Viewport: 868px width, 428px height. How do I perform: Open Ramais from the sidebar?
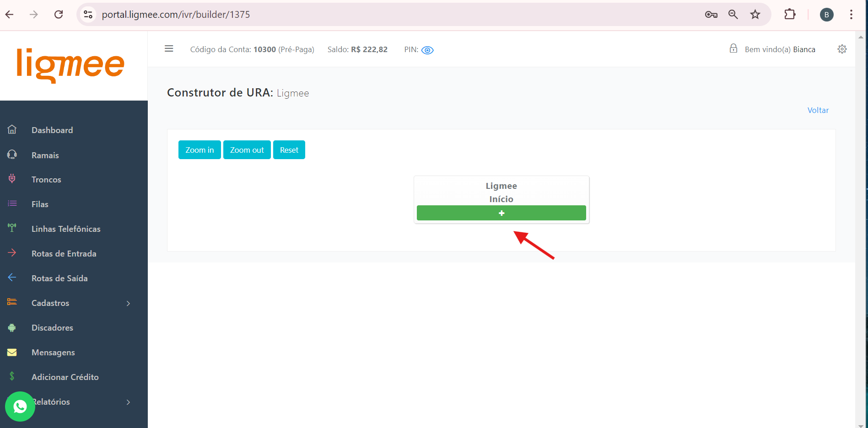(45, 155)
